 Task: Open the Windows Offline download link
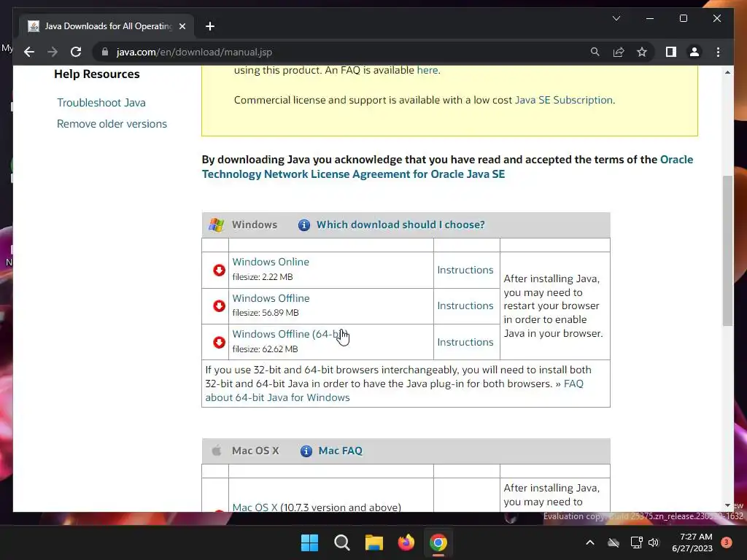[271, 298]
